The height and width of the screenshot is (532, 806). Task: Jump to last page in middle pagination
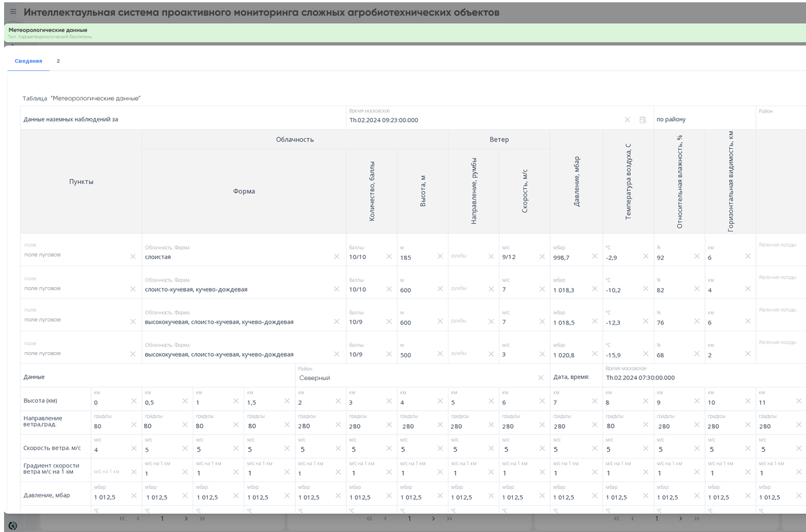click(450, 519)
